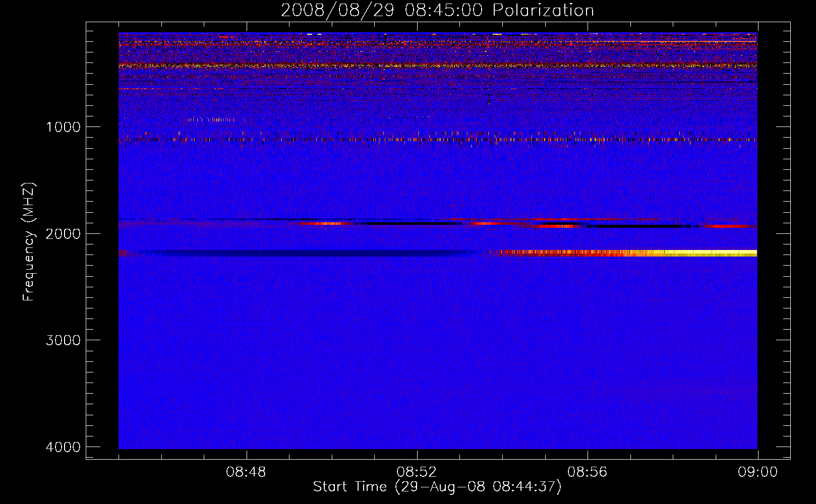Click the 08:56 time tick label

[x=587, y=472]
